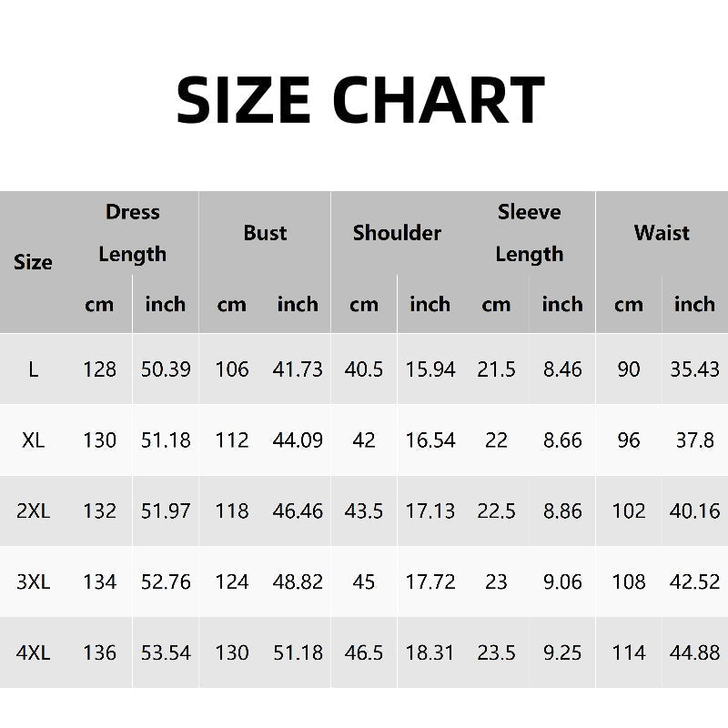Click the 4XL waist 44.88 inch value

pyautogui.click(x=694, y=652)
